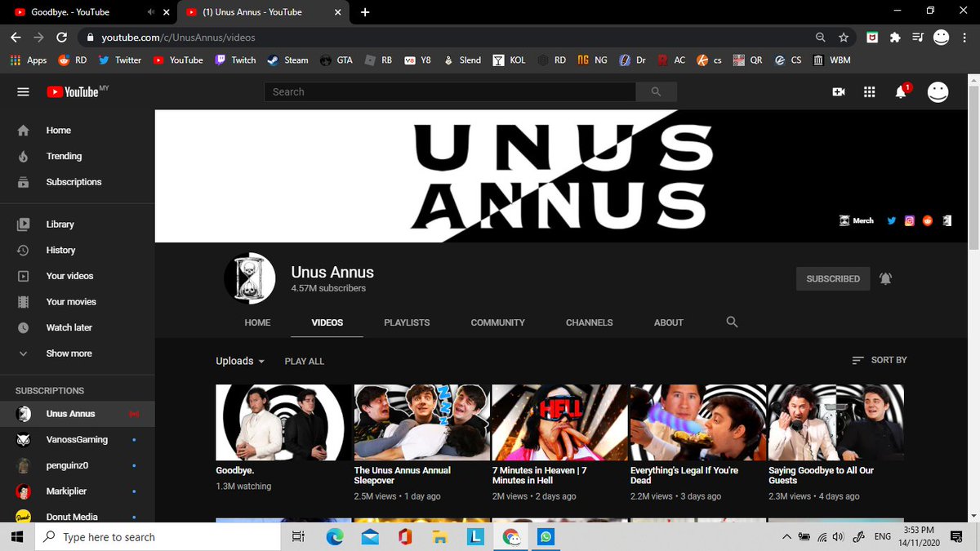Switch to the ABOUT channel tab
This screenshot has height=551, width=980.
pos(668,322)
